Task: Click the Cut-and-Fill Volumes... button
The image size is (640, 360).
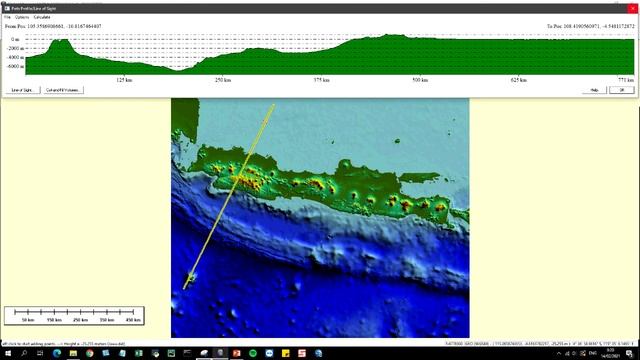Action: (x=63, y=90)
